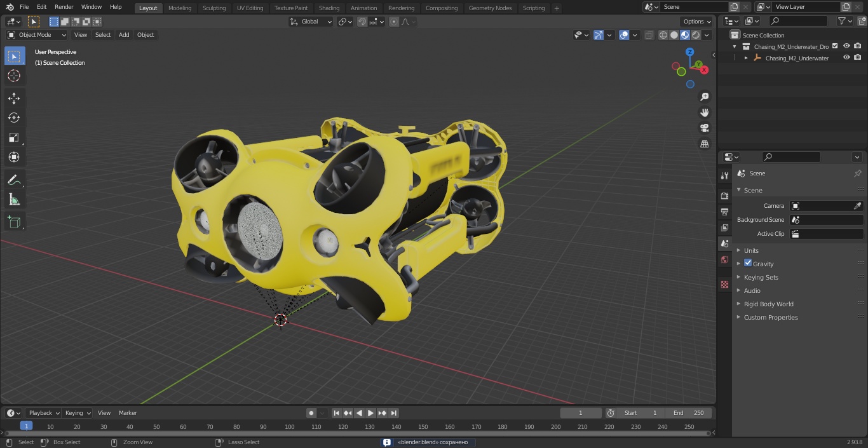Activate the Select Box tool
Image resolution: width=868 pixels, height=448 pixels.
(x=14, y=56)
